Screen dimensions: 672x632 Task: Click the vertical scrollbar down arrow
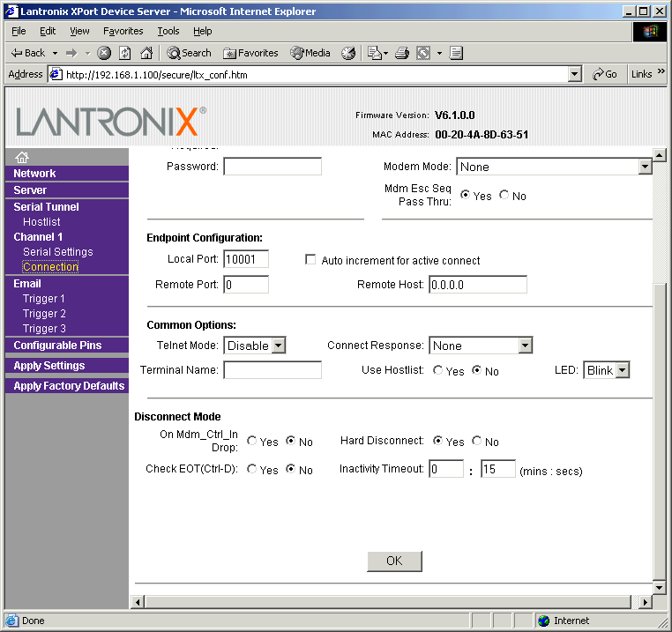click(659, 587)
